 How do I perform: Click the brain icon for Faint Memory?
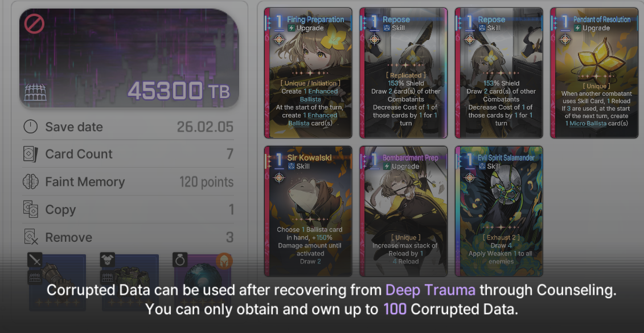[x=30, y=182]
